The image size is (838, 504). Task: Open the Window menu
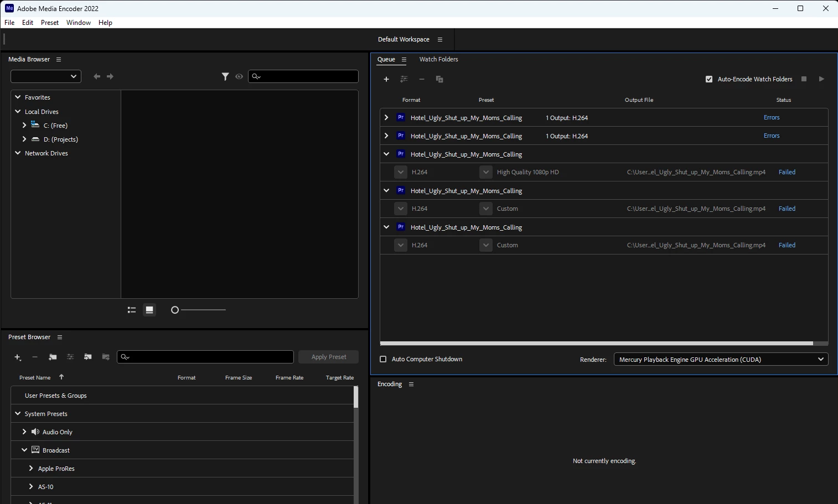(x=79, y=23)
